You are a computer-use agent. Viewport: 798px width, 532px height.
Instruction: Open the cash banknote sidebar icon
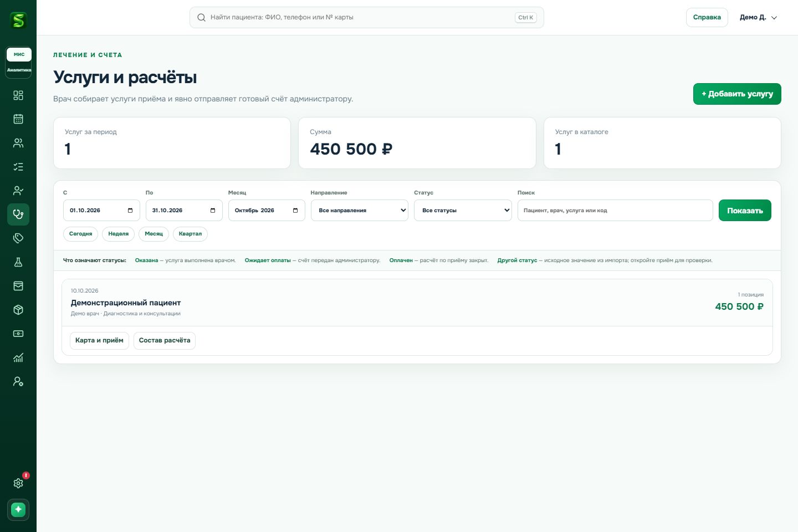18,334
